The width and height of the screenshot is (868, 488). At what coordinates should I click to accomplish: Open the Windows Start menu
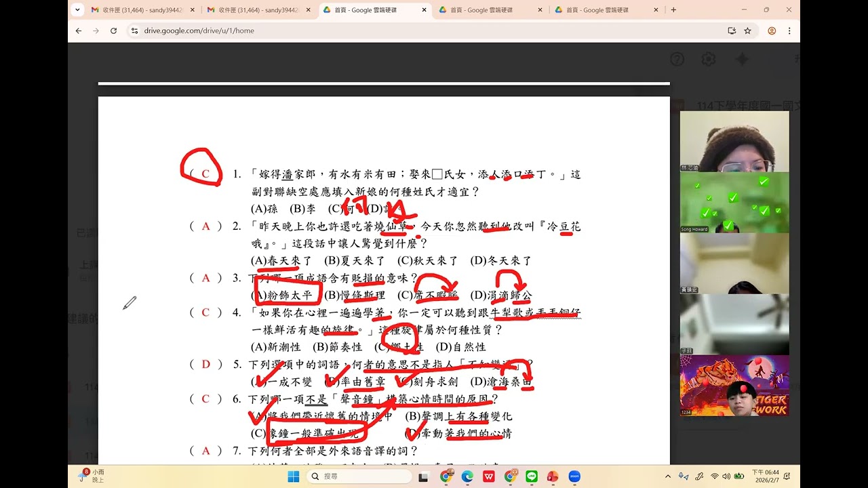[293, 476]
